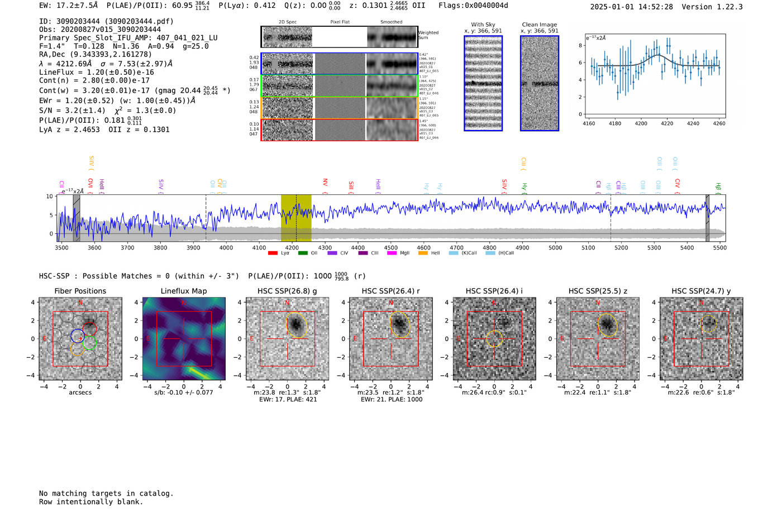Screen dimensions: 782x532
Task: Click the 'EWr: 21, PLAE: 1000' caption
Action: 392,400
